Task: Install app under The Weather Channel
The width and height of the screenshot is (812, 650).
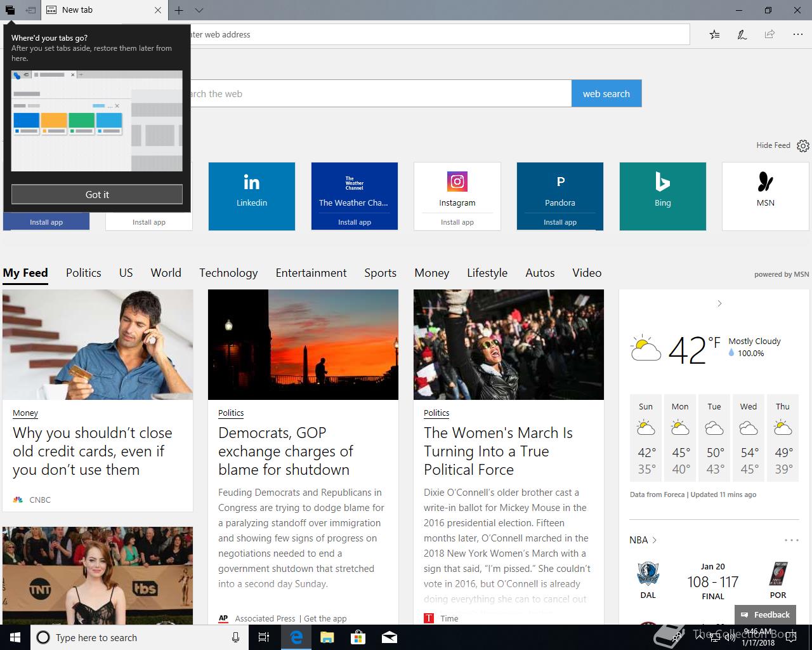Action: pos(355,222)
